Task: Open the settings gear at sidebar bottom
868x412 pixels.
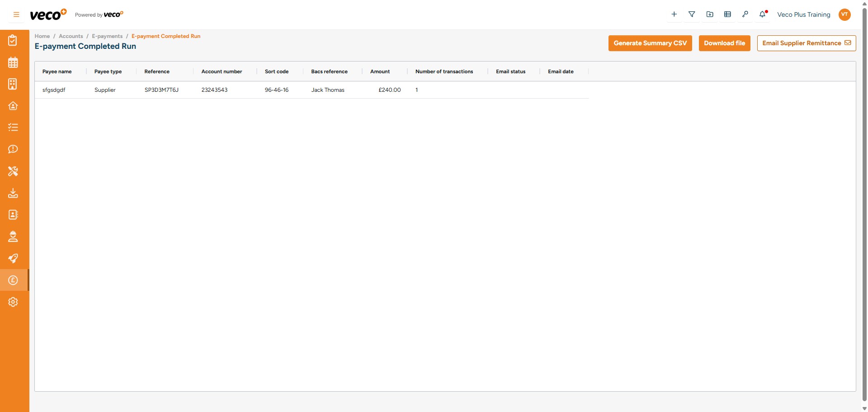Action: point(13,302)
